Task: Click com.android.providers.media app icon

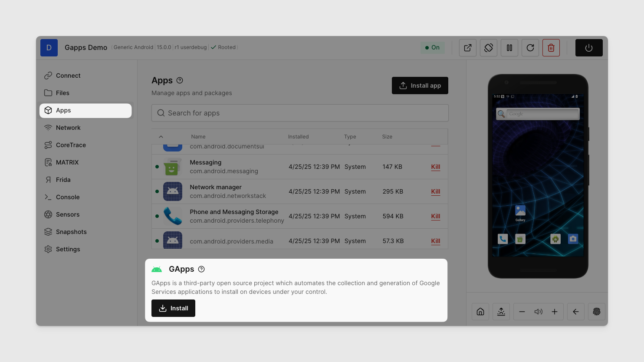Action: point(173,240)
